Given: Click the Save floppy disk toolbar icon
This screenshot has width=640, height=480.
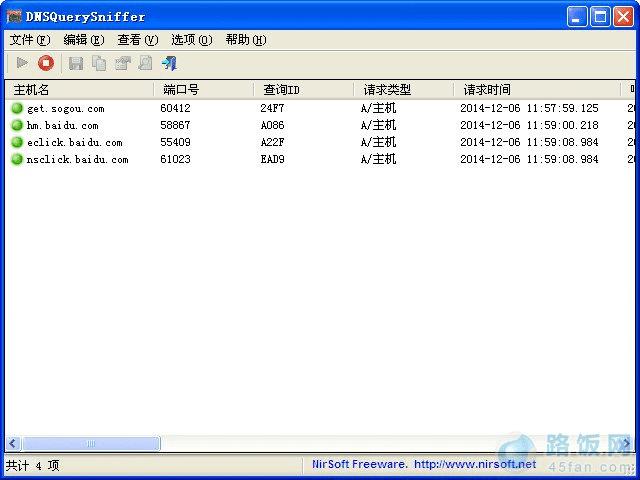Looking at the screenshot, I should tap(76, 63).
